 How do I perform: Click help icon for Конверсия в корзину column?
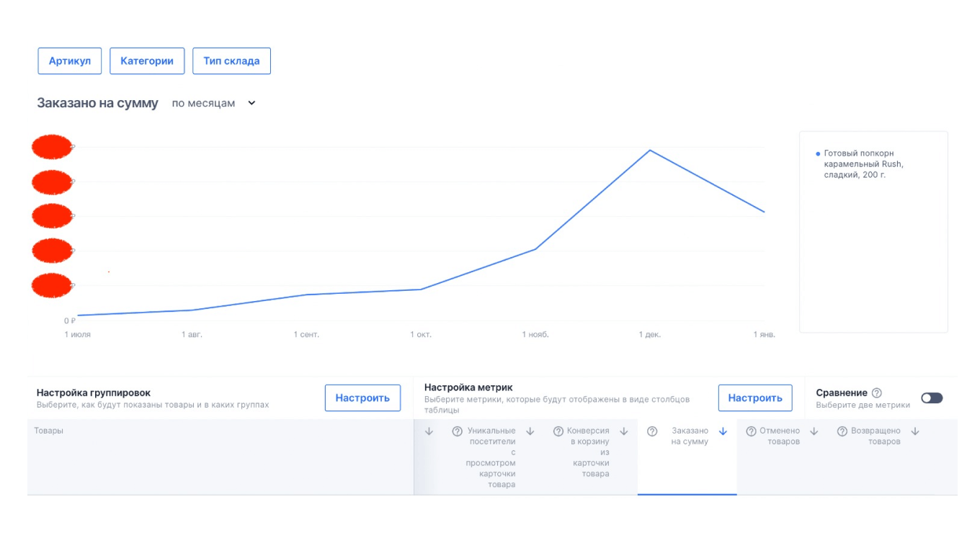558,431
